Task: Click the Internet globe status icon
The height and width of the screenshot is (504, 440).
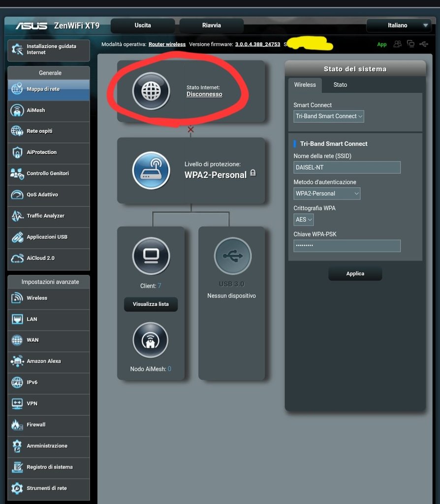Action: click(x=151, y=91)
